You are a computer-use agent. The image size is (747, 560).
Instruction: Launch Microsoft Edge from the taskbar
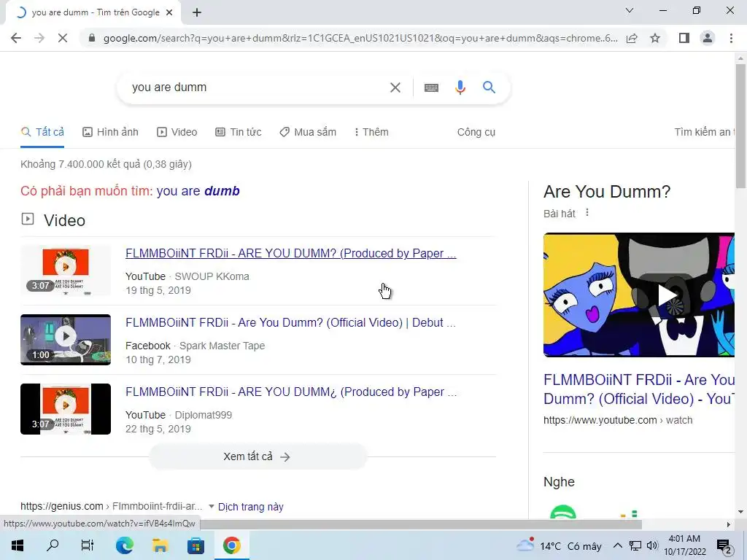pos(124,545)
